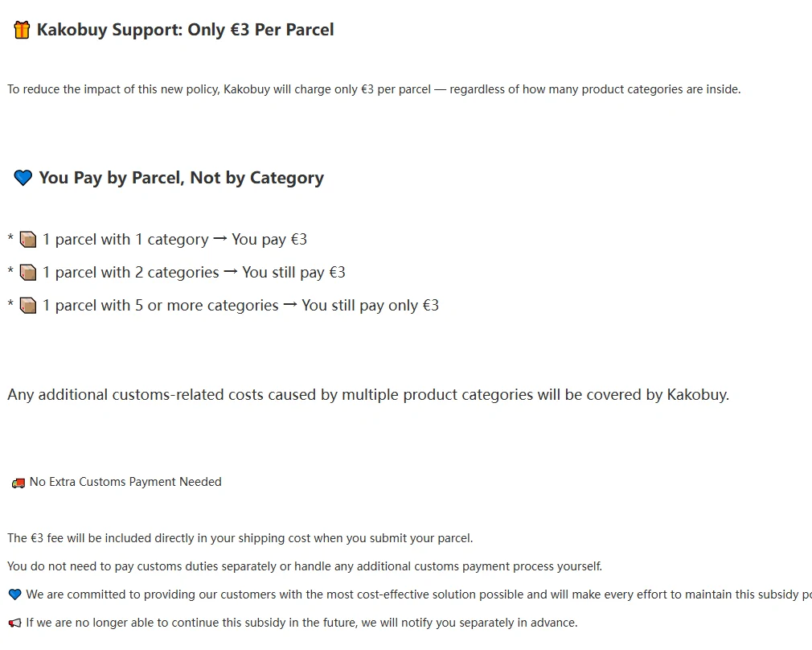Screen dimensions: 812x650
Task: Click the sentence about costs covered by Kakobuy
Action: tap(368, 395)
